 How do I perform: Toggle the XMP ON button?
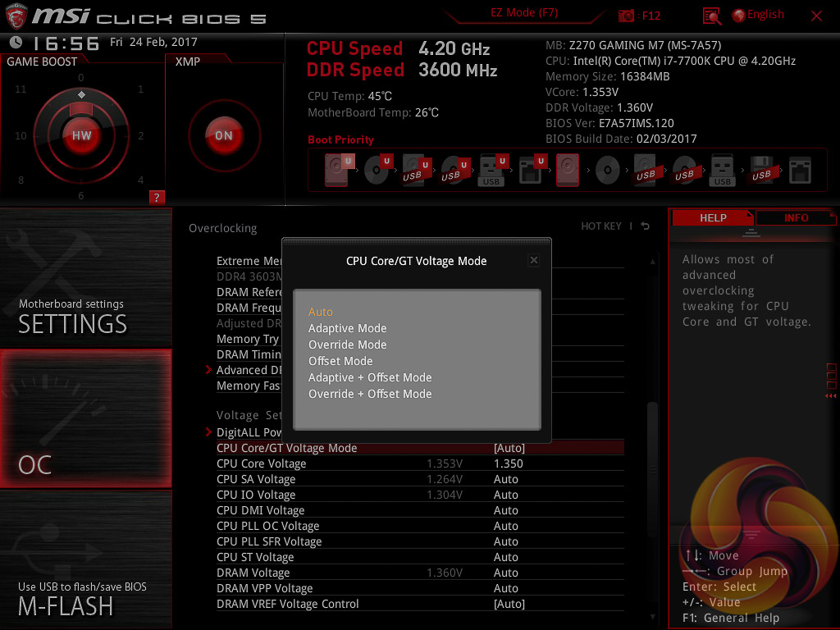tap(224, 135)
